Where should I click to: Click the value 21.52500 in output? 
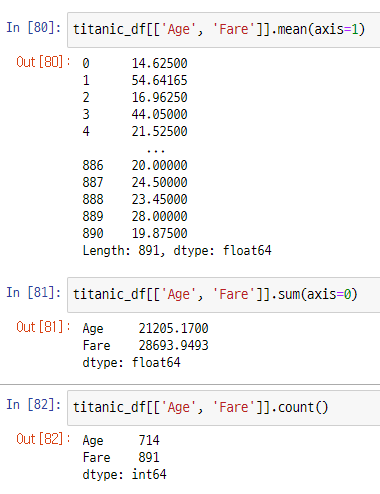[x=160, y=131]
